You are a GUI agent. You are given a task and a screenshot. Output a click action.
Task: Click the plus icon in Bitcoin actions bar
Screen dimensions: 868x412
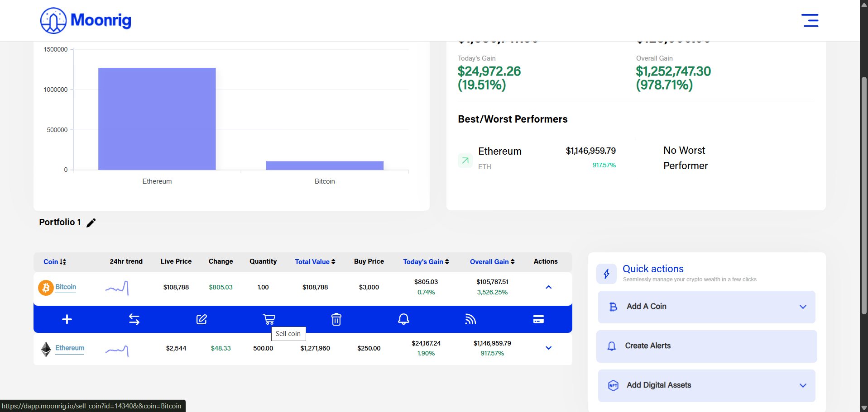(67, 319)
